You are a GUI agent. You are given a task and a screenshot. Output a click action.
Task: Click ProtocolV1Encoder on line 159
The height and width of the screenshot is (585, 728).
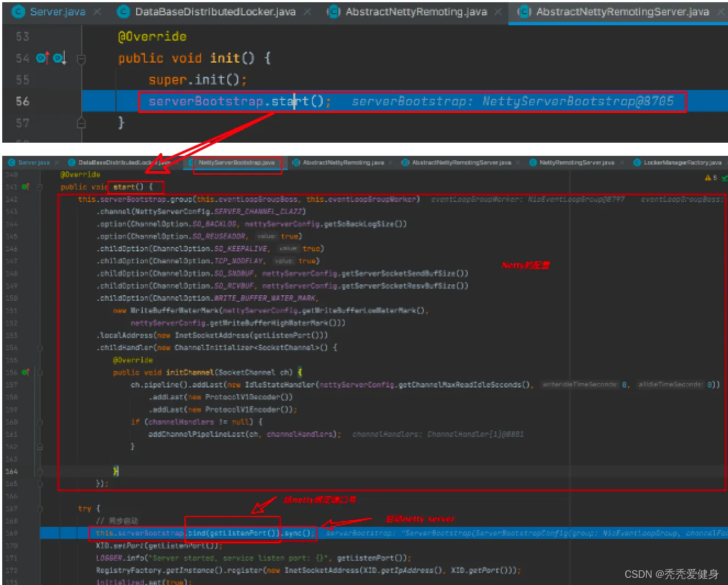[x=243, y=410]
